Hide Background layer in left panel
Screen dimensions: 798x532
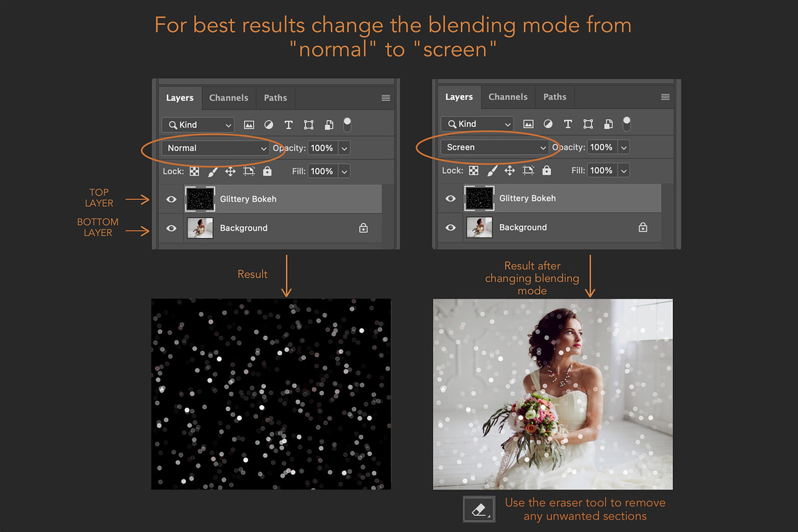pos(172,228)
